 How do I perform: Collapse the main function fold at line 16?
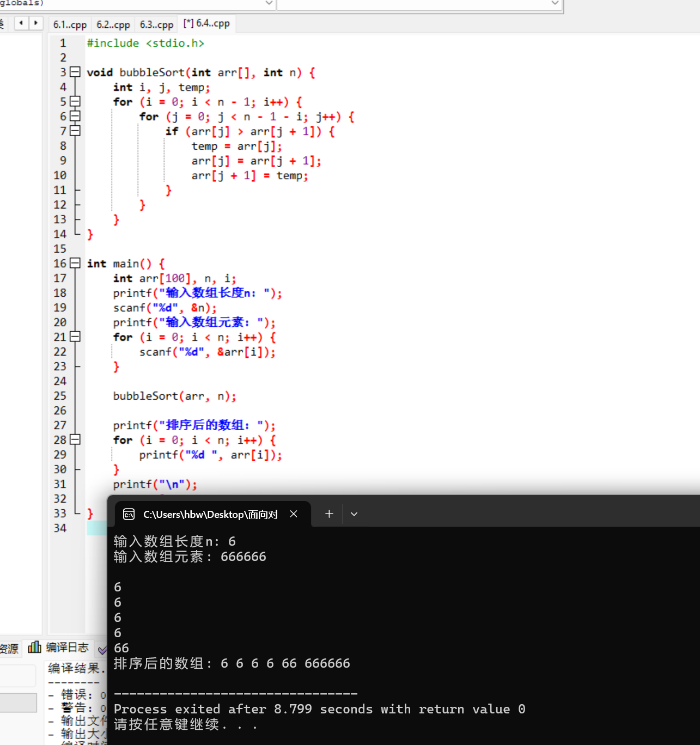coord(75,263)
